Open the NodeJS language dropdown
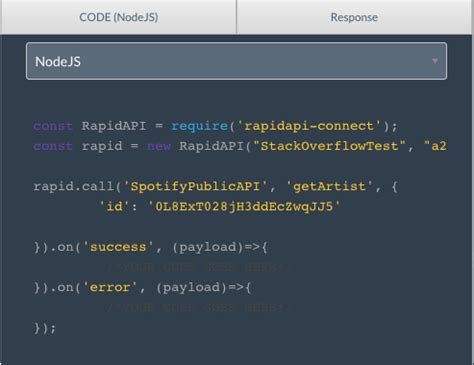 pyautogui.click(x=236, y=61)
